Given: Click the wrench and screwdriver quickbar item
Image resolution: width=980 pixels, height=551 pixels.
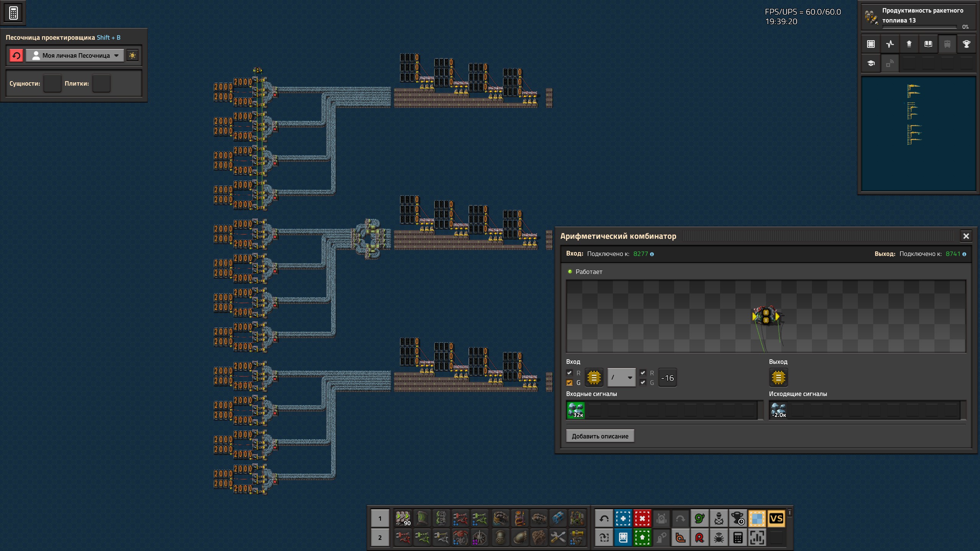Looking at the screenshot, I should [x=558, y=538].
